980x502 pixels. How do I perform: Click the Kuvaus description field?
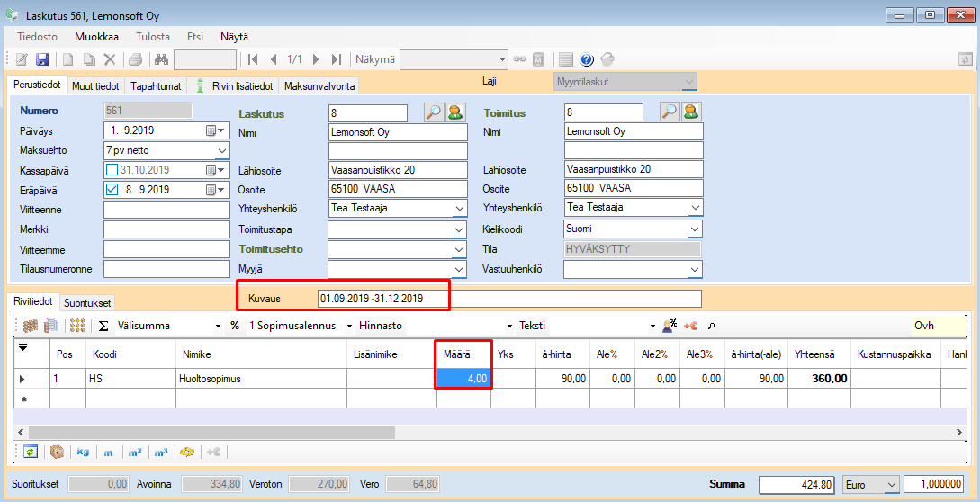509,298
